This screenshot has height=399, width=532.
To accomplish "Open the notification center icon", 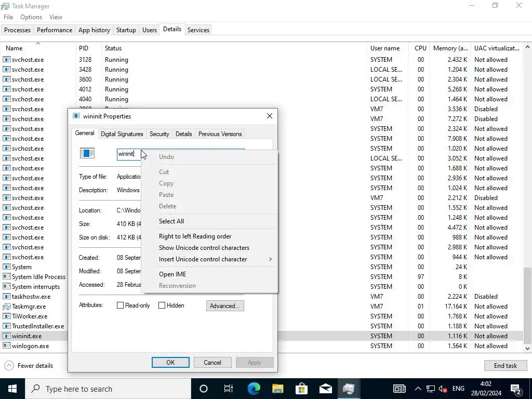I will pos(516,389).
